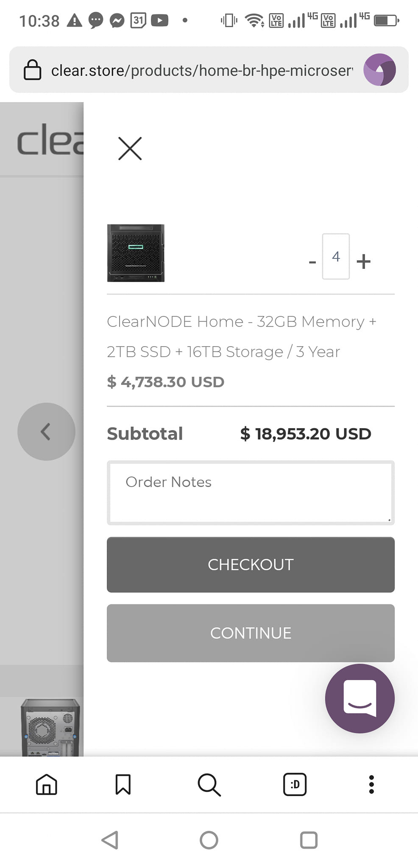Open the browser three-dot menu
This screenshot has height=868, width=418.
(x=371, y=785)
